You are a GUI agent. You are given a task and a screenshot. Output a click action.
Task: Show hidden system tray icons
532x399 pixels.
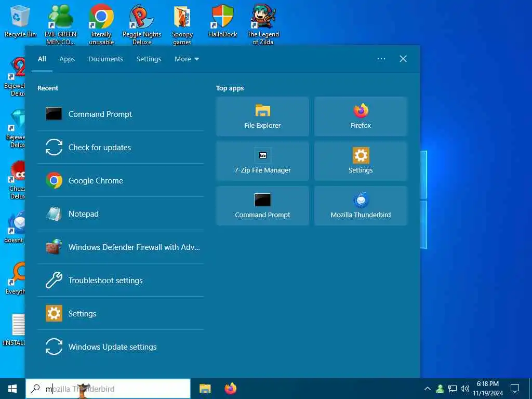pos(428,389)
